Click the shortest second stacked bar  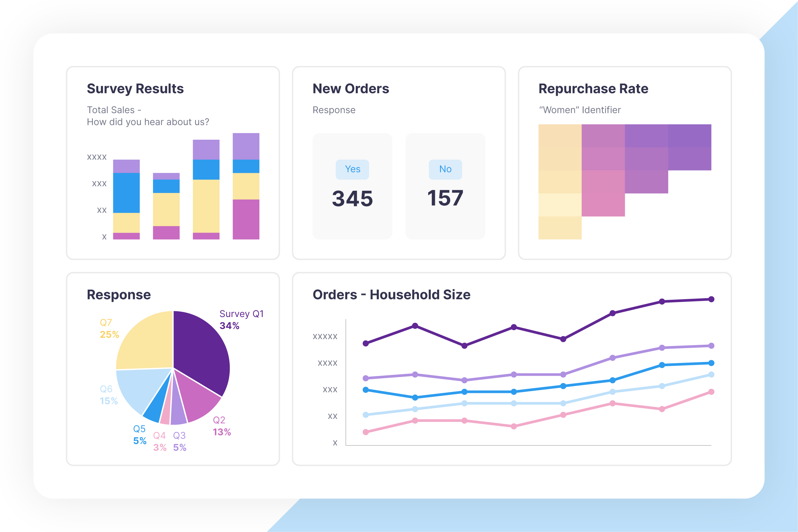(166, 206)
